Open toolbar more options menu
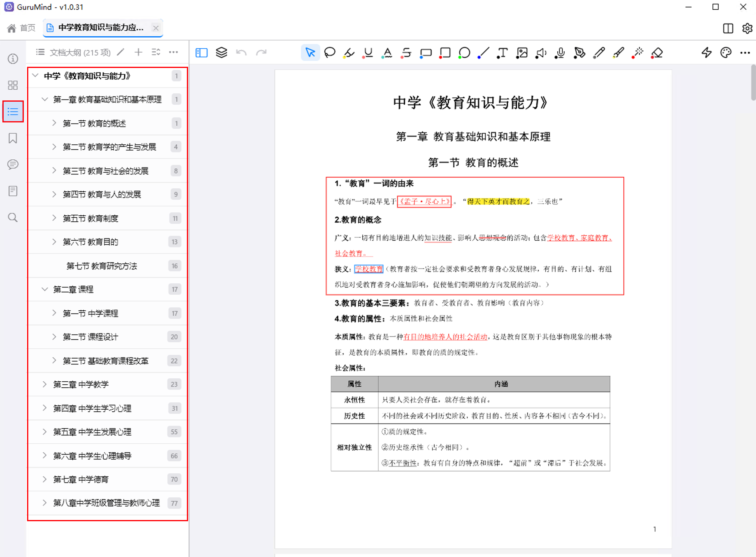 coord(745,53)
